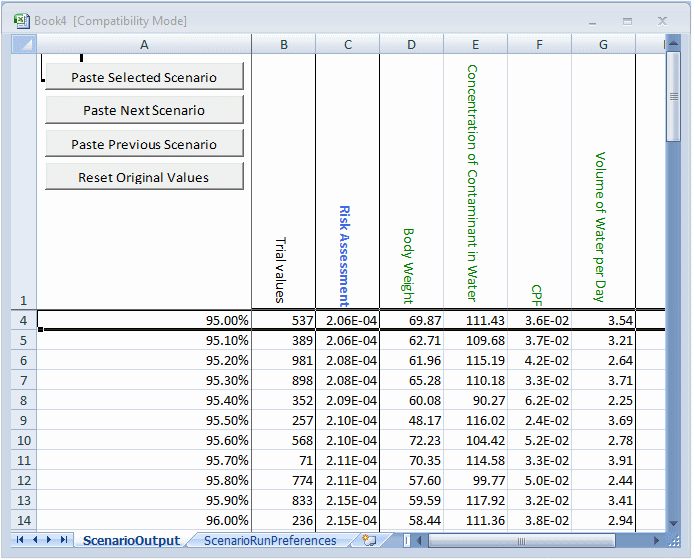Select CPF cell 2.4E-02
The width and height of the screenshot is (692, 559).
coord(539,420)
